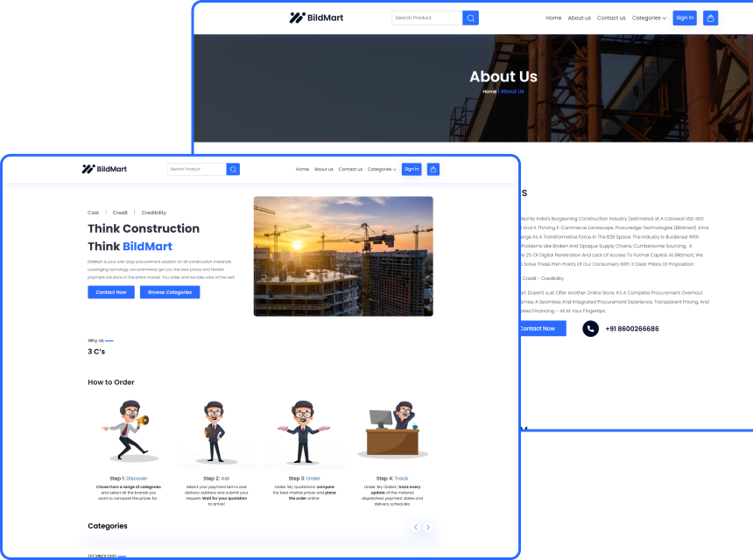Image resolution: width=753 pixels, height=560 pixels.
Task: Click the BildMart logo on About Us page
Action: (319, 17)
